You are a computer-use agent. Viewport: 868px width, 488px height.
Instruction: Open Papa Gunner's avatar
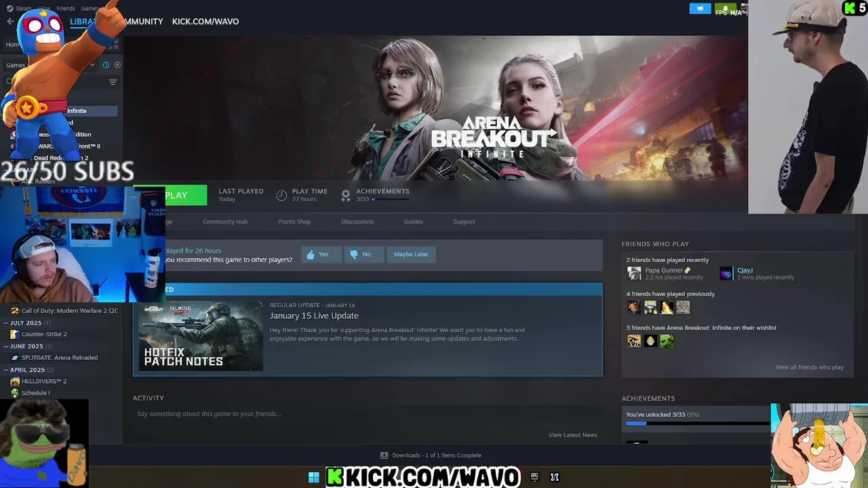(x=634, y=273)
